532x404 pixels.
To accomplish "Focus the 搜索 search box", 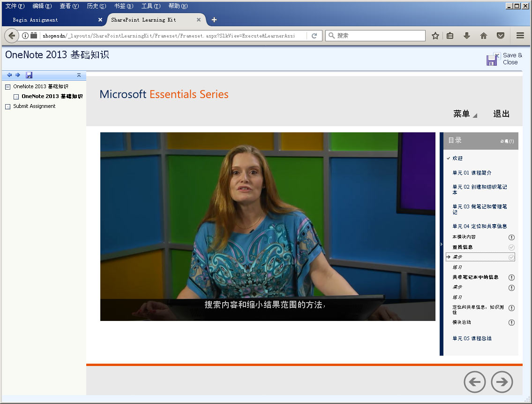I will click(x=375, y=36).
